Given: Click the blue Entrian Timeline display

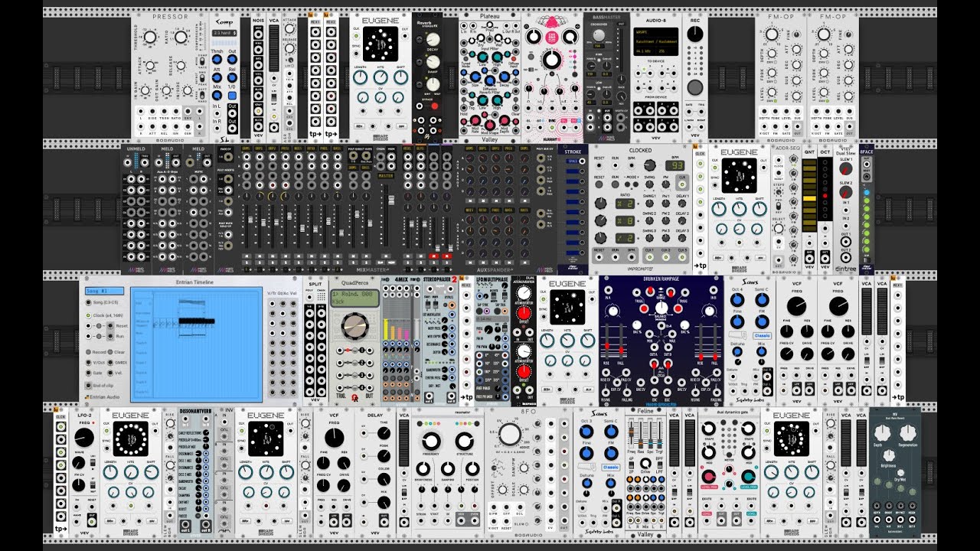Looking at the screenshot, I should (196, 344).
